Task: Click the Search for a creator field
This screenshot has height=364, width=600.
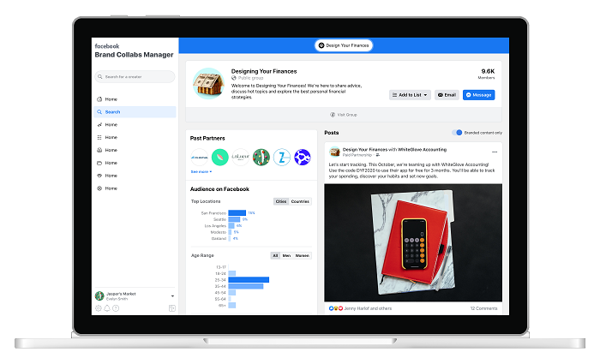Action: 135,77
